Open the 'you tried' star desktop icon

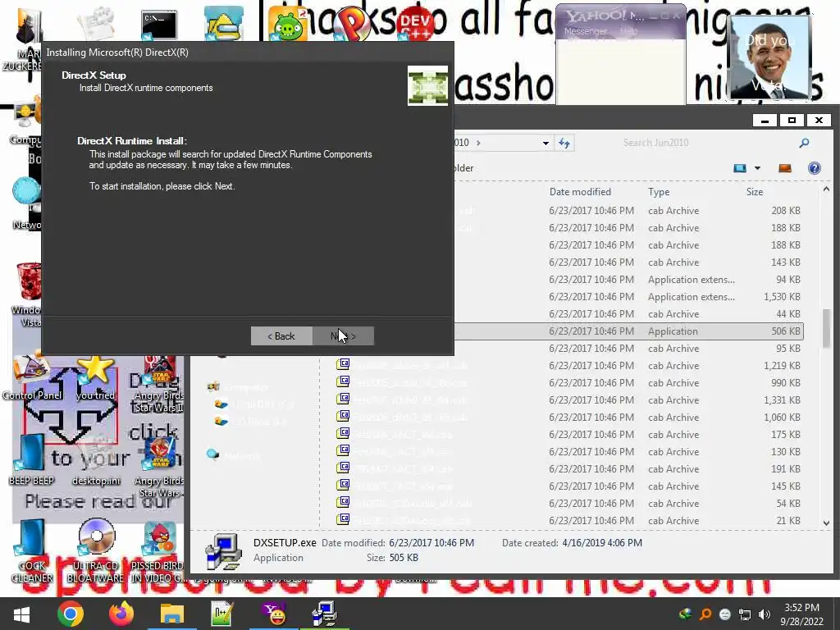95,377
